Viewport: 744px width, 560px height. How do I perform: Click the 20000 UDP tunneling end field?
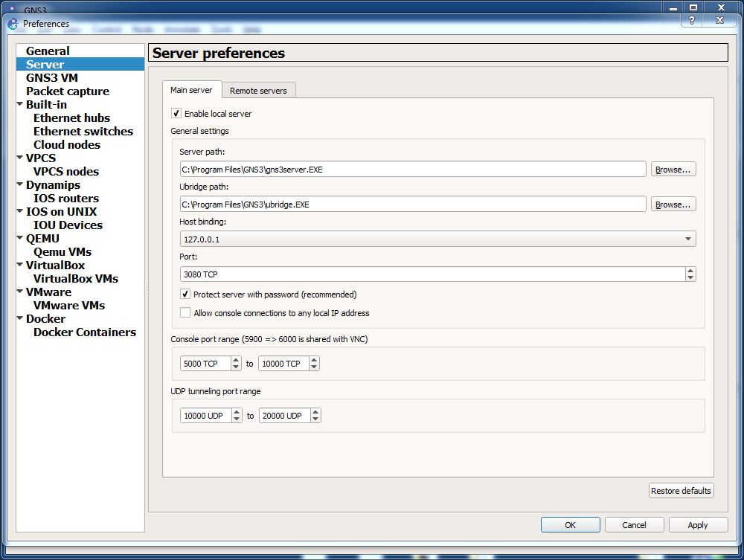(285, 416)
